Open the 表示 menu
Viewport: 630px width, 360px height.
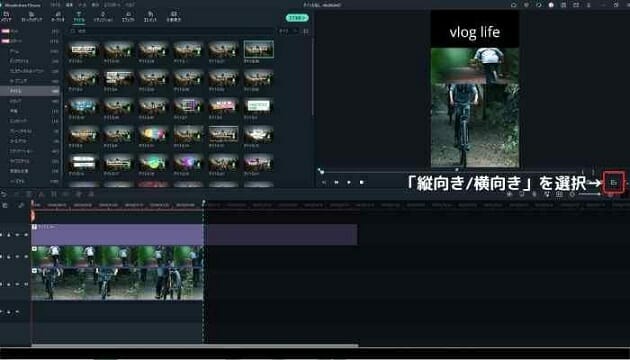95,5
